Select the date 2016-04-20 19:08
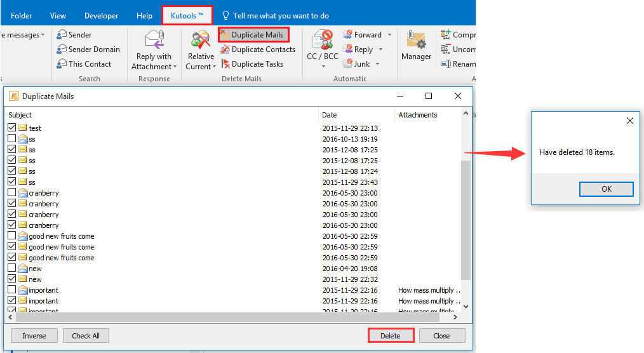The image size is (644, 353). coord(350,269)
